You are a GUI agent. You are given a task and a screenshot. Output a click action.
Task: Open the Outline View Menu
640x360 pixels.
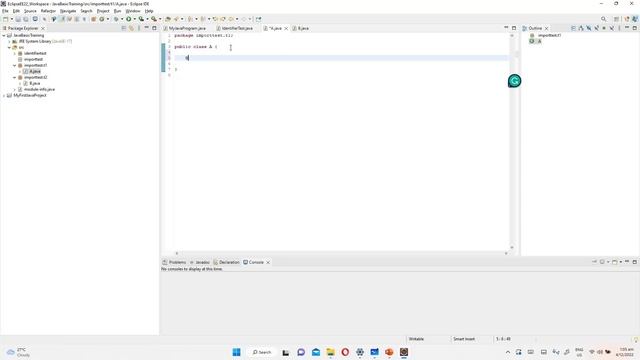(619, 28)
